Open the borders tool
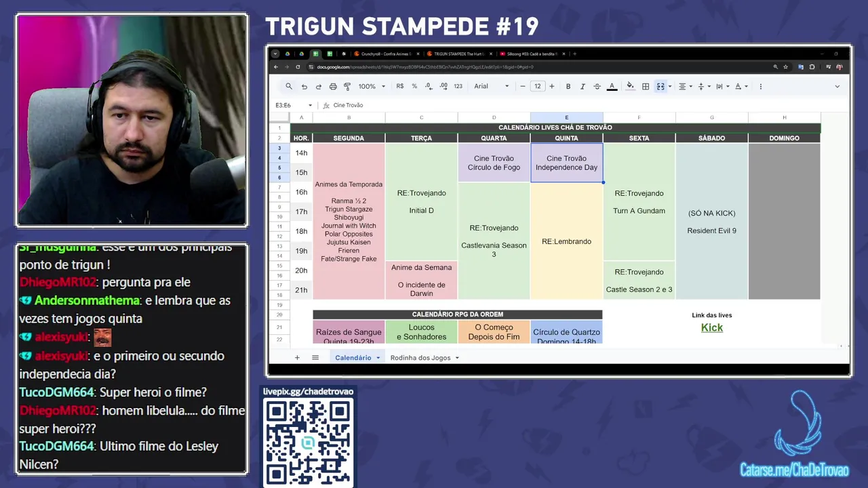Screen dimensions: 868x488 (646, 86)
